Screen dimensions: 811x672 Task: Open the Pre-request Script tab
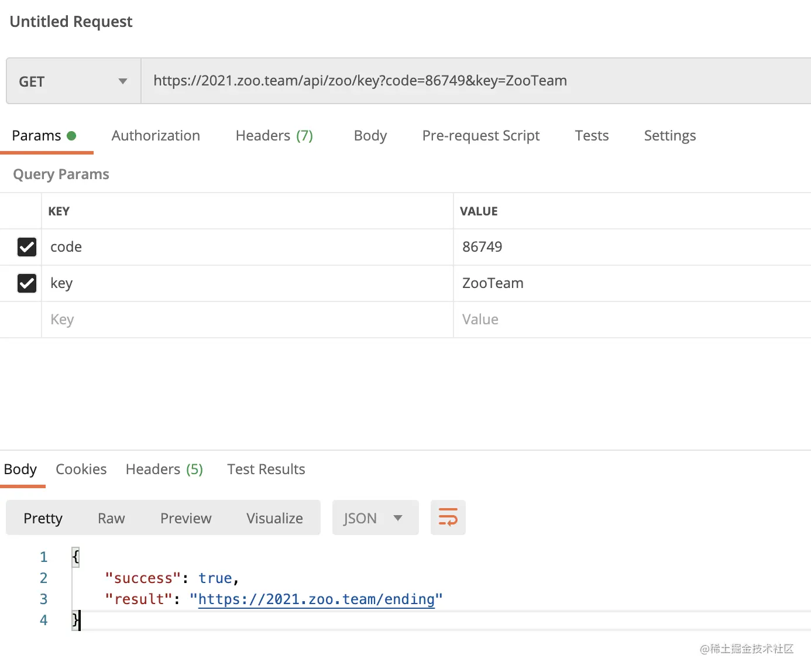[480, 136]
